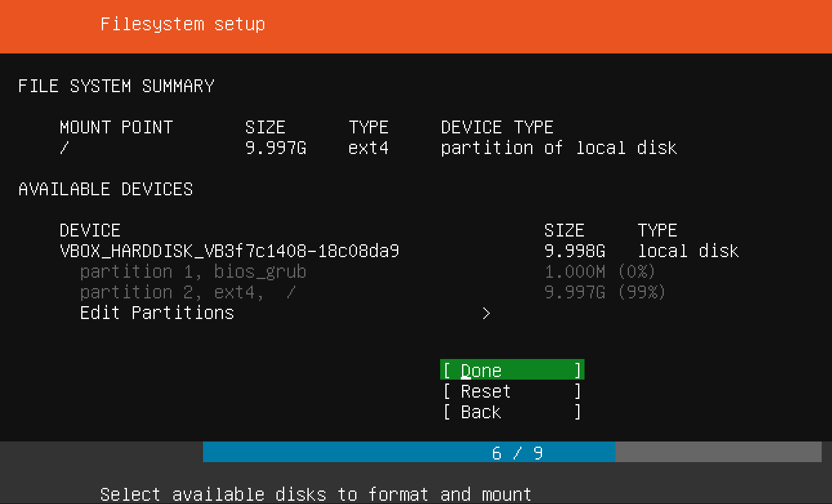Screen dimensions: 832x504
Task: Click the 'local disk' type label
Action: click(688, 251)
